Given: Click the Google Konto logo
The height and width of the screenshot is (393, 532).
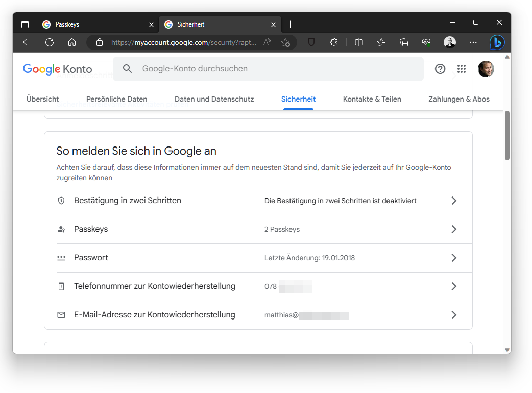Looking at the screenshot, I should (57, 69).
